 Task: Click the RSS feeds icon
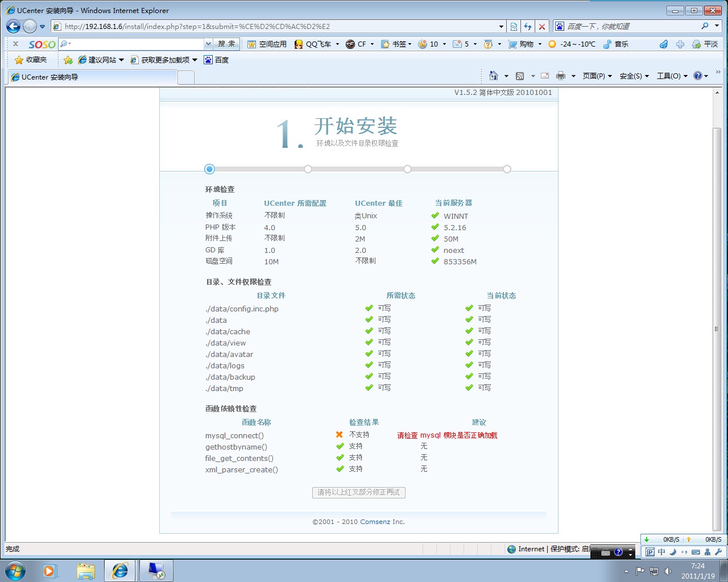click(x=520, y=76)
